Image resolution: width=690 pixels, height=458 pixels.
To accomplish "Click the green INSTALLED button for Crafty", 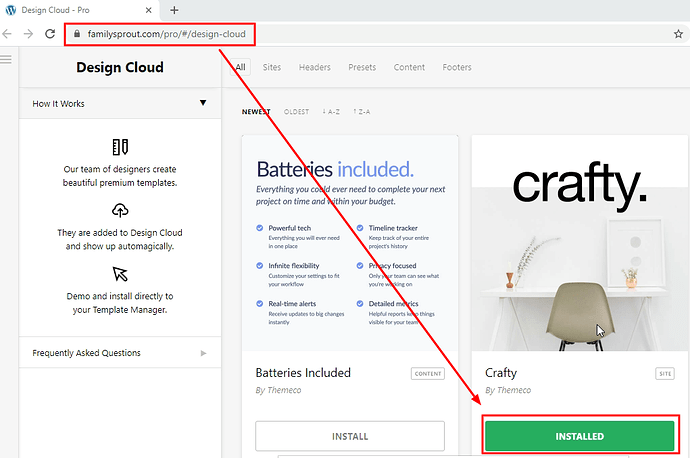I will [x=580, y=436].
